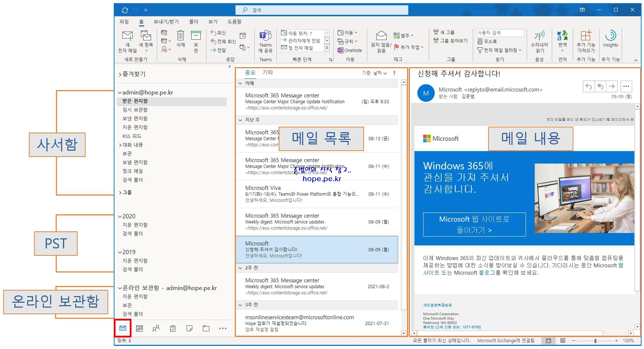Delete the message with the 삭제 trash icon
The width and height of the screenshot is (644, 349).
(180, 39)
